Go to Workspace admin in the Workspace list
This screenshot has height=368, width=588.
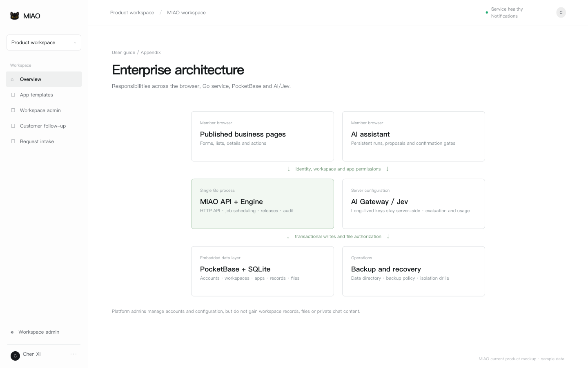click(x=44, y=110)
